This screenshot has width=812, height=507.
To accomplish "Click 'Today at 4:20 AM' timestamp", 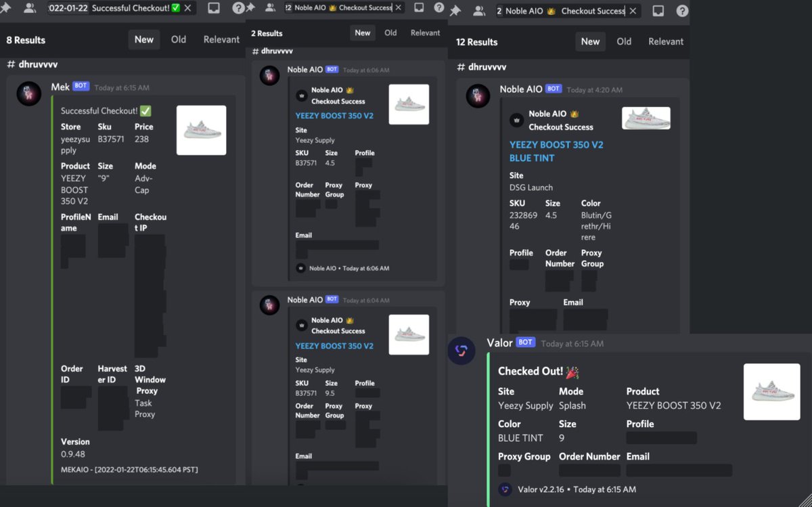I will point(595,90).
